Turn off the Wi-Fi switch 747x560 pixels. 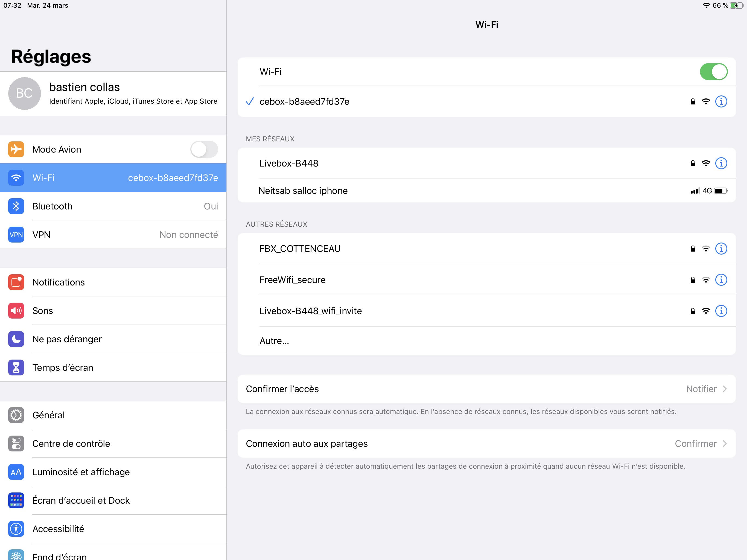click(713, 72)
